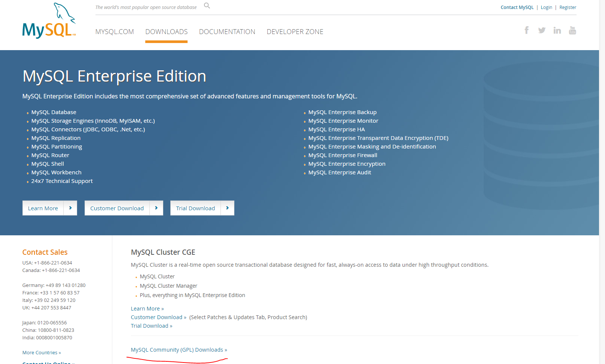
Task: Open the Register link
Action: [x=568, y=7]
